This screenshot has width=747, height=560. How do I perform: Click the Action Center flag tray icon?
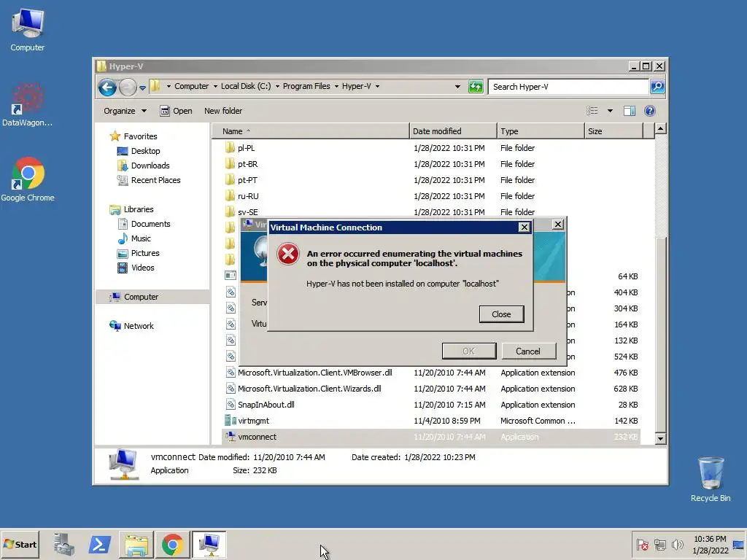tap(642, 545)
